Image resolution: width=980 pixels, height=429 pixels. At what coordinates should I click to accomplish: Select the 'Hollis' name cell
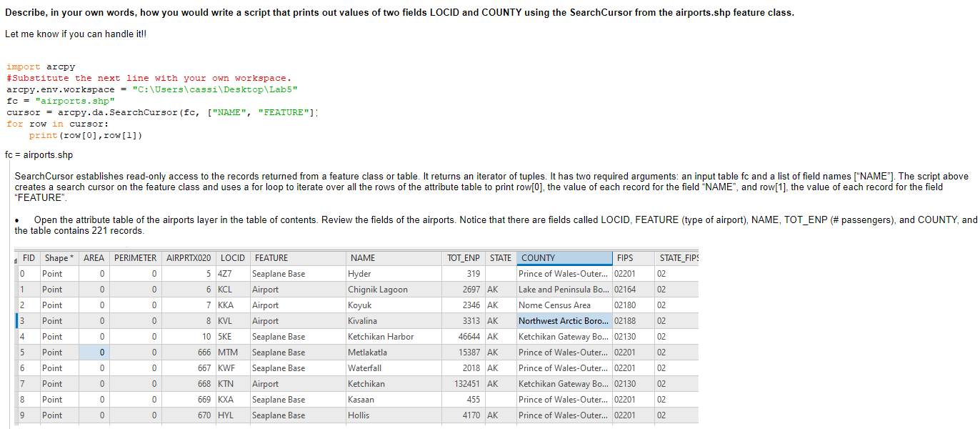click(394, 415)
